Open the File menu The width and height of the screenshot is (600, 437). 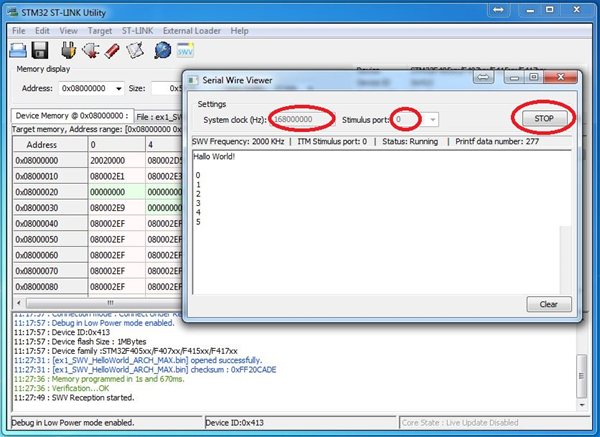(x=19, y=31)
